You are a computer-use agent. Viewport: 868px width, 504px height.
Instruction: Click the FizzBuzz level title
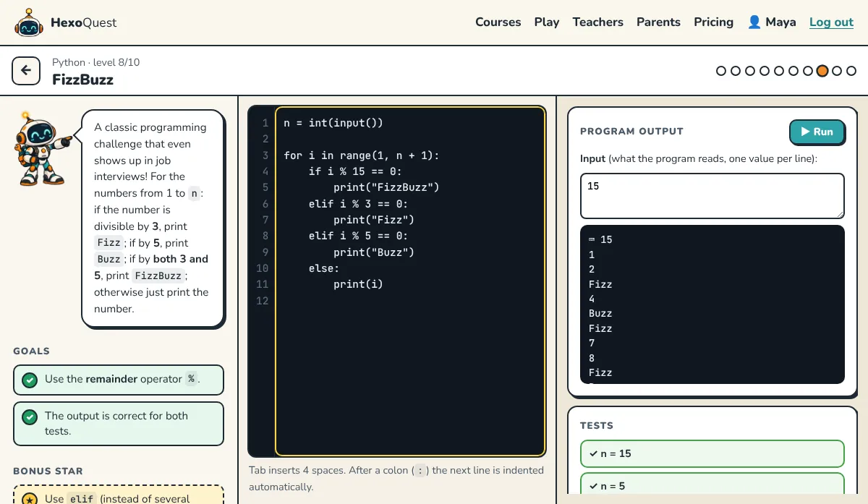point(82,80)
